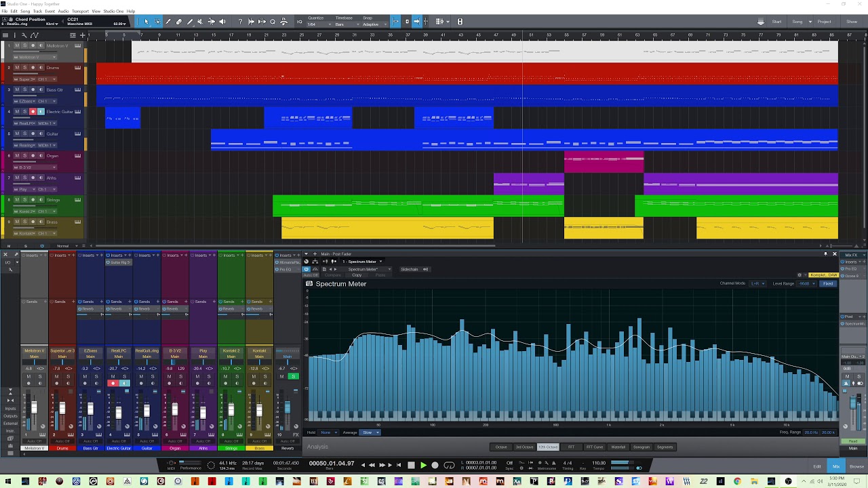
Task: Select the Sonogram analysis mode
Action: 641,447
